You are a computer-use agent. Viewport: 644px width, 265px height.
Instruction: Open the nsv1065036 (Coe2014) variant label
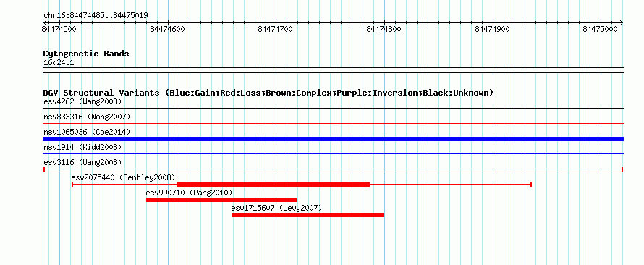tap(87, 132)
